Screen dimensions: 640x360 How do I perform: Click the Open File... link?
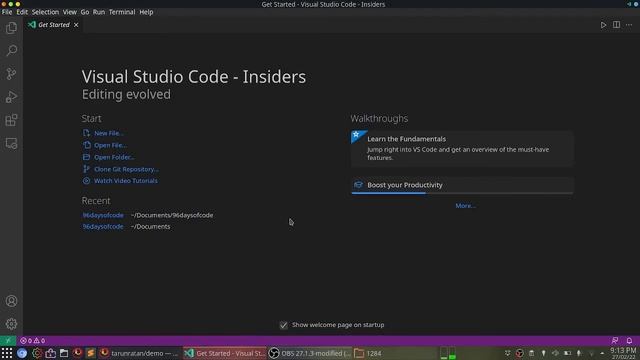click(x=110, y=145)
